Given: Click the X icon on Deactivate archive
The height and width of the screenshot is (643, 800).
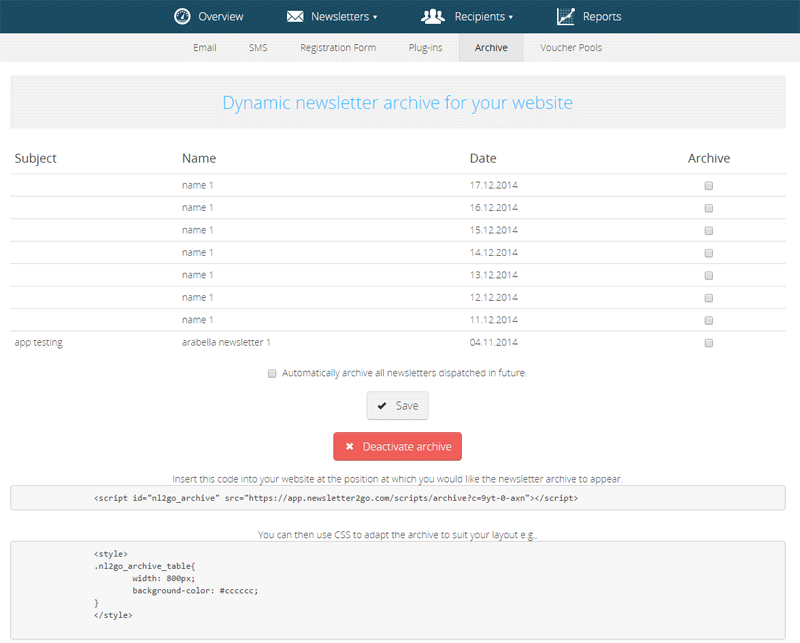Looking at the screenshot, I should 349,447.
